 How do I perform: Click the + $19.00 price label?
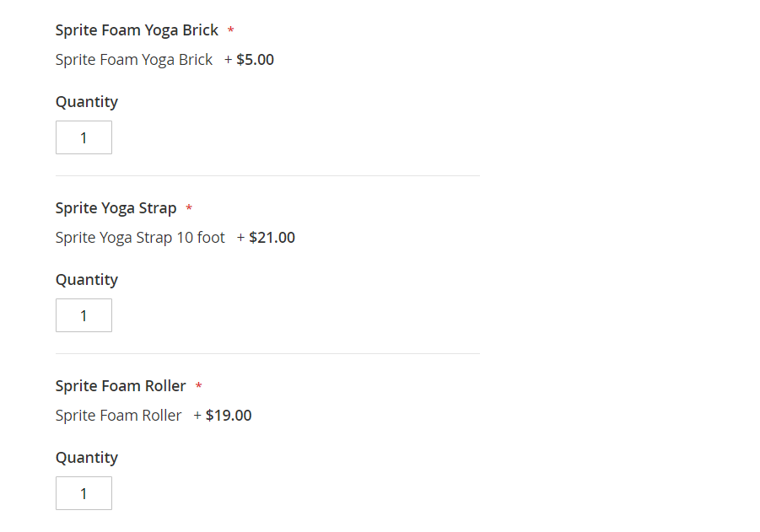pyautogui.click(x=223, y=416)
